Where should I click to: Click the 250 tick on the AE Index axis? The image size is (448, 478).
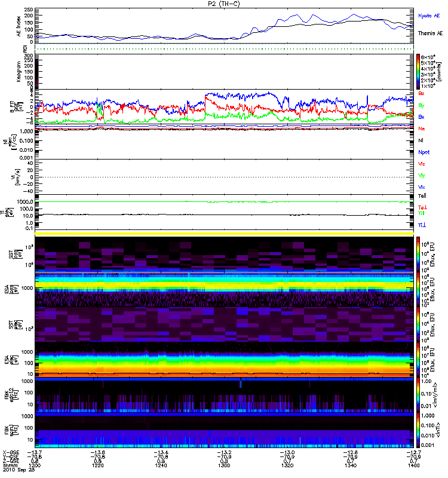tap(29, 10)
